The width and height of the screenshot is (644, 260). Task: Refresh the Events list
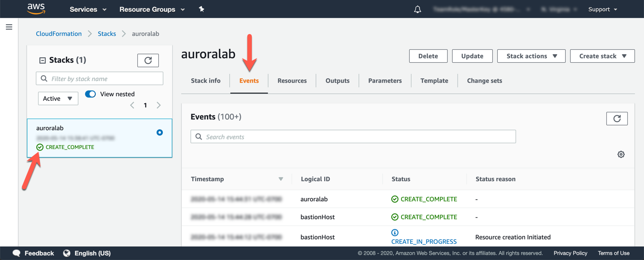tap(617, 119)
